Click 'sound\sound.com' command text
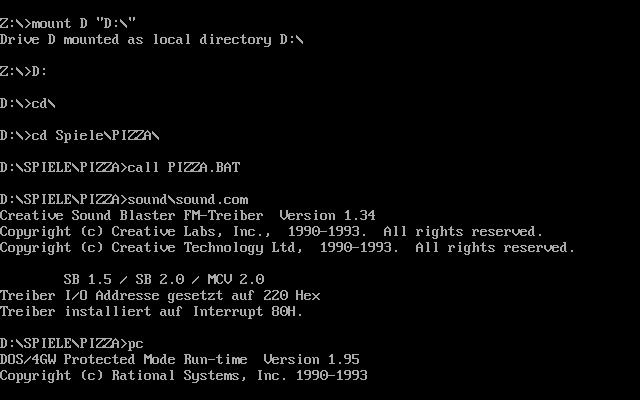The width and height of the screenshot is (640, 400). [188, 200]
